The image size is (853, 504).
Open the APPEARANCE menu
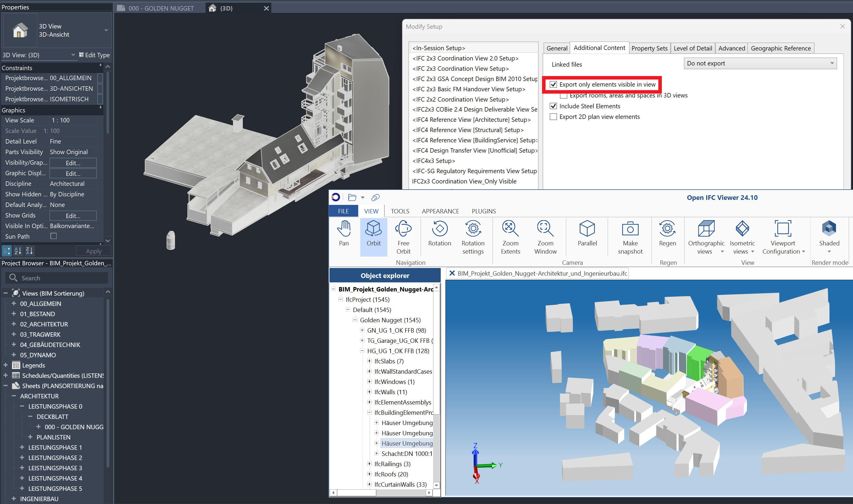point(440,211)
